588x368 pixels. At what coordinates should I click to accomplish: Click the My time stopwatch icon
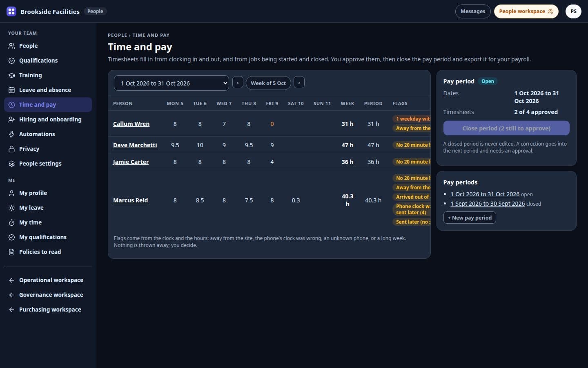coord(11,222)
